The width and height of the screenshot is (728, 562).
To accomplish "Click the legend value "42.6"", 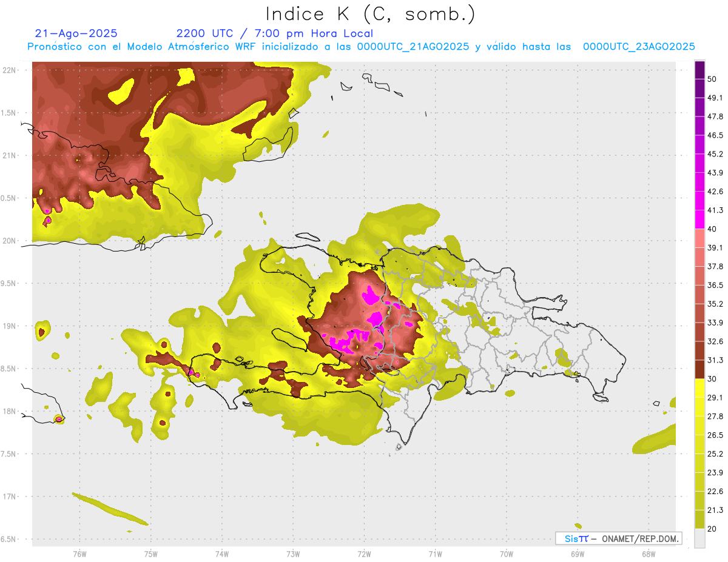I will [715, 192].
